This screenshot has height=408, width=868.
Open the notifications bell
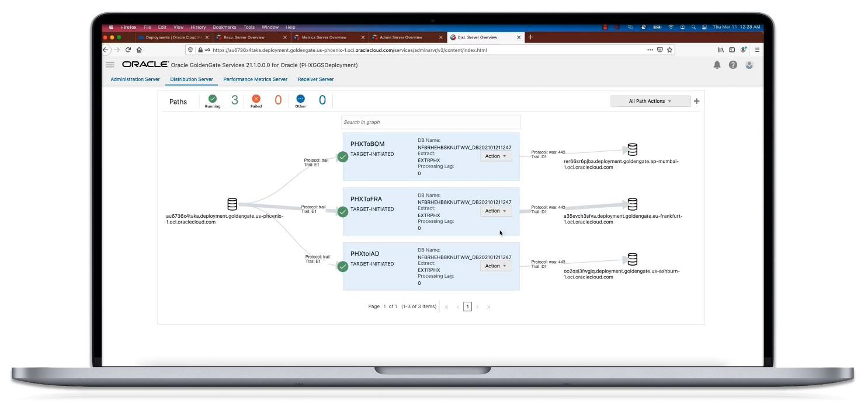pos(717,65)
